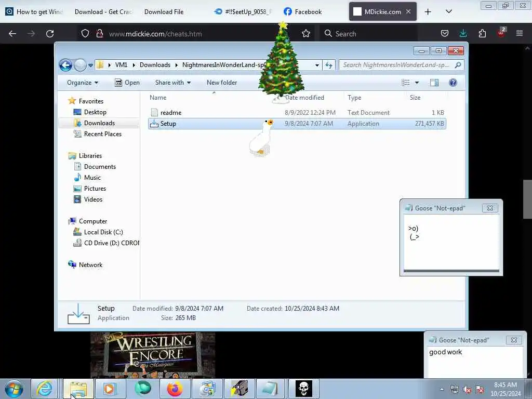
Task: Sort by Name column
Action: click(158, 98)
